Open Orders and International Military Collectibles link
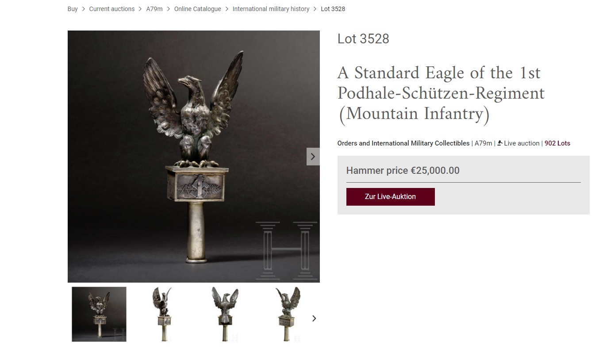The image size is (599, 364). (x=403, y=143)
